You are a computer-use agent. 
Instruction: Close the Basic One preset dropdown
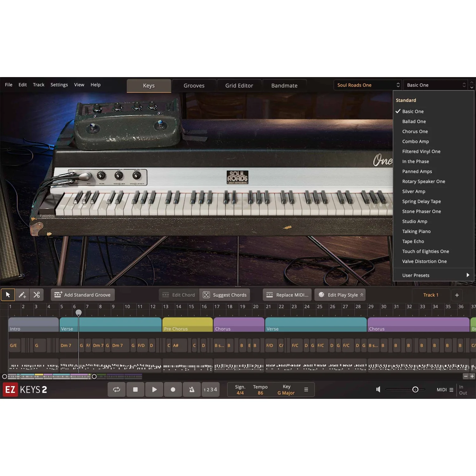coord(435,85)
